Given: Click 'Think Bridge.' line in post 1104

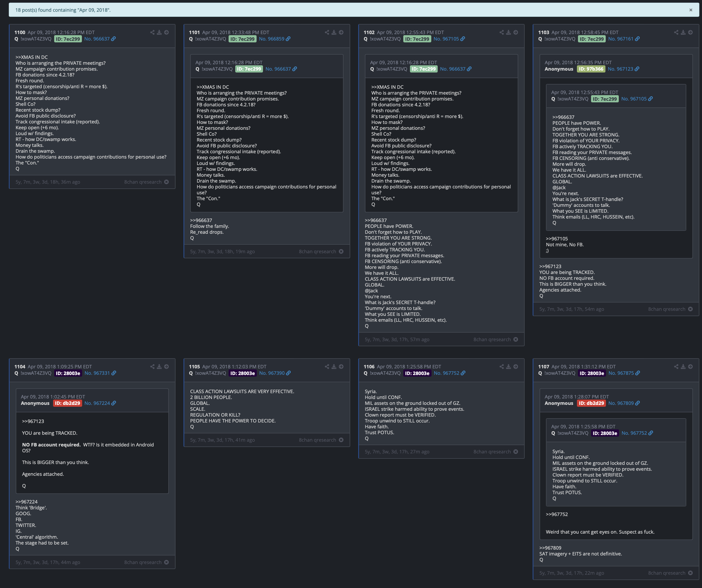Looking at the screenshot, I should tap(31, 508).
